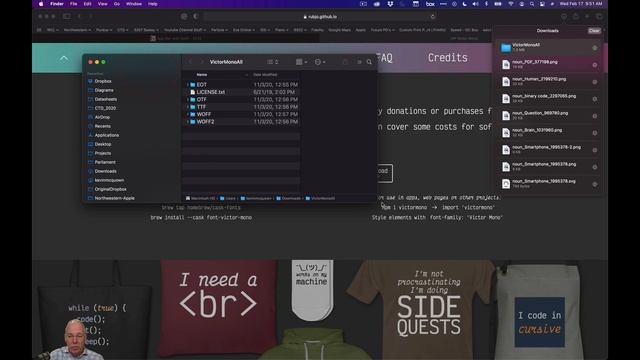Open Spotlight search in menu bar
This screenshot has width=640, height=360.
click(532, 4)
